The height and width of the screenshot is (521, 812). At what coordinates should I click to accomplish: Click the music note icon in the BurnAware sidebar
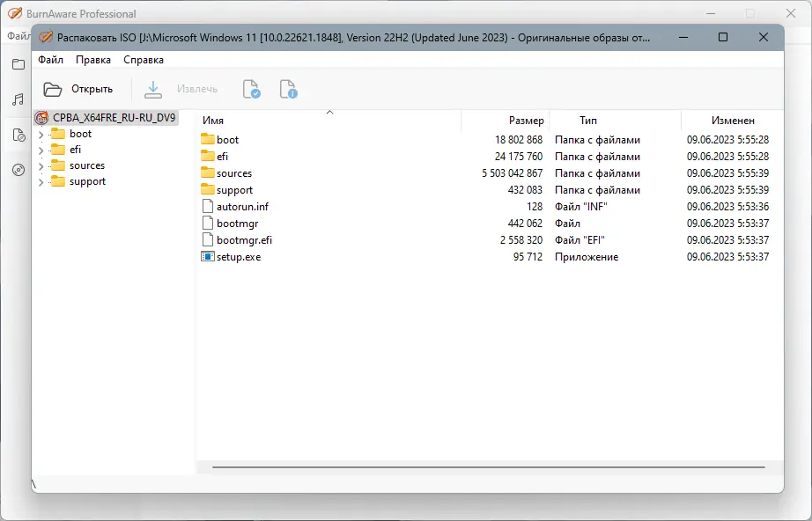[x=18, y=99]
